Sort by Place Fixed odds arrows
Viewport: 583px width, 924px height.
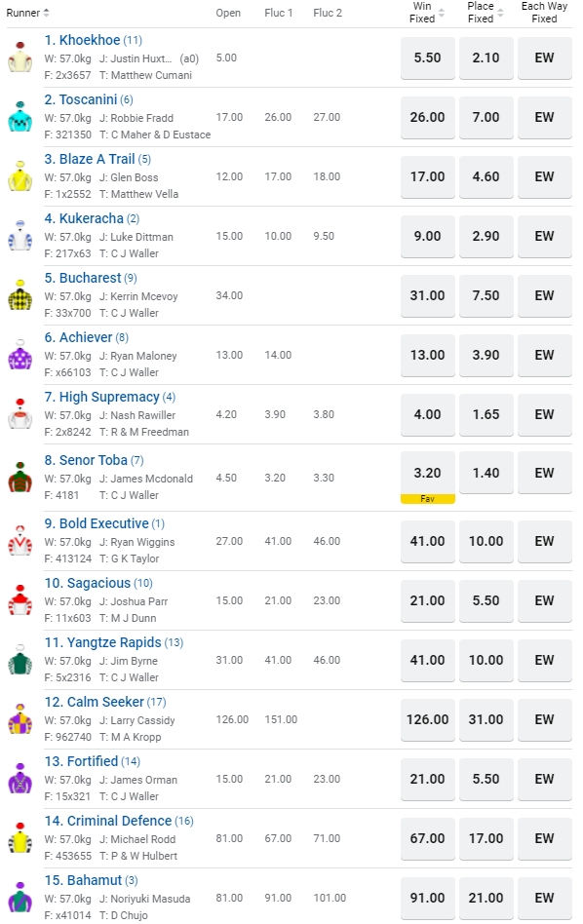click(x=500, y=13)
